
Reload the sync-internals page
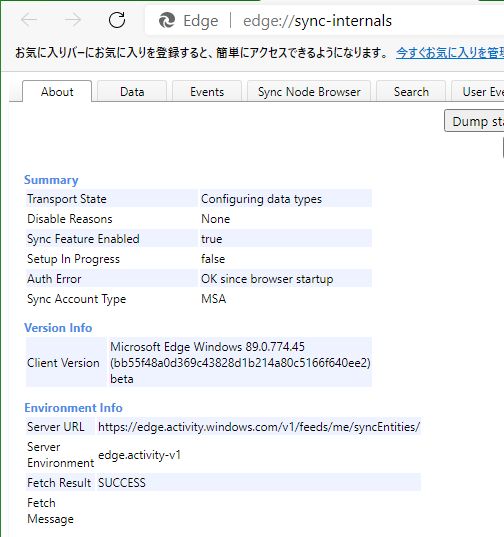click(117, 20)
